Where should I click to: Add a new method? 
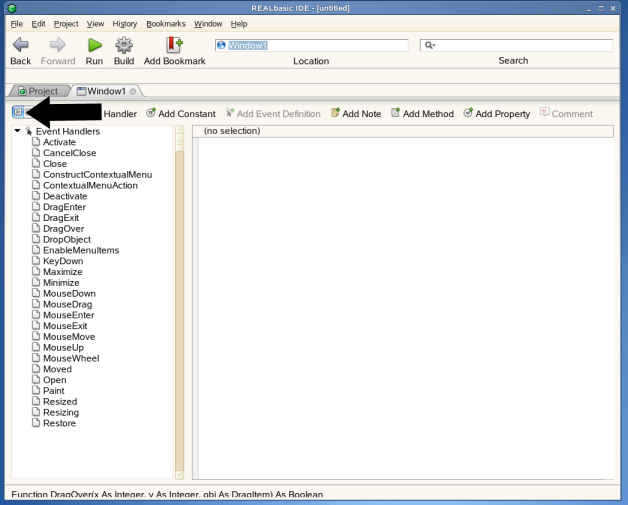(423, 114)
